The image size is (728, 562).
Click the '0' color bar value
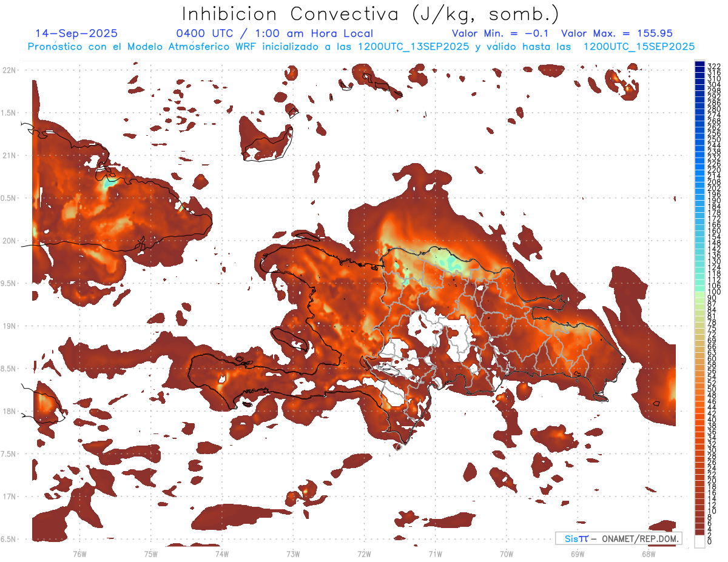tap(710, 541)
